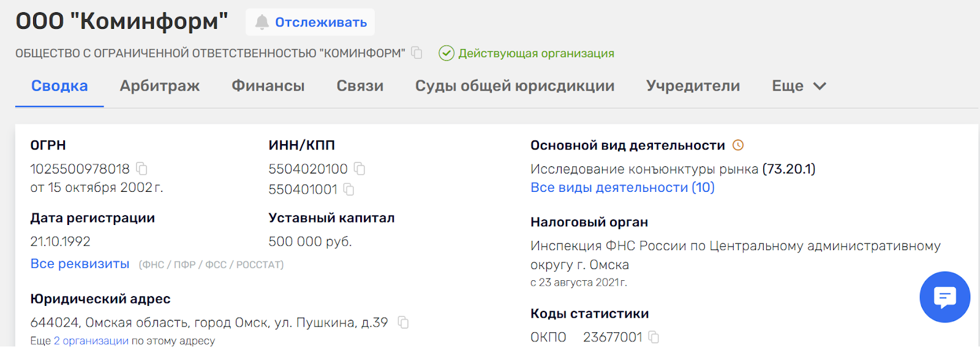Open the Все реквизиты link

point(80,264)
